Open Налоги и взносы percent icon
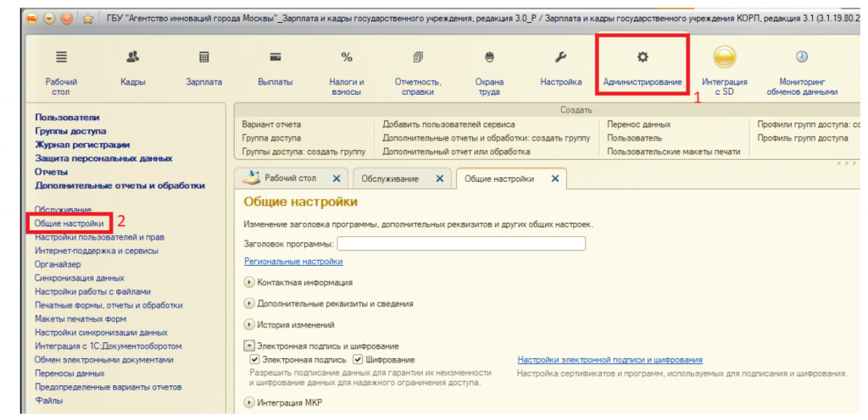Viewport: 868px width, 420px height. click(347, 58)
